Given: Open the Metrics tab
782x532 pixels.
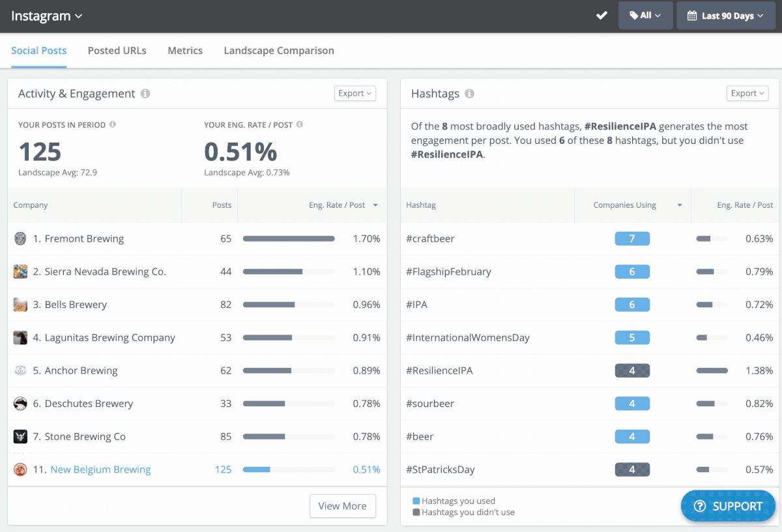Looking at the screenshot, I should [185, 51].
